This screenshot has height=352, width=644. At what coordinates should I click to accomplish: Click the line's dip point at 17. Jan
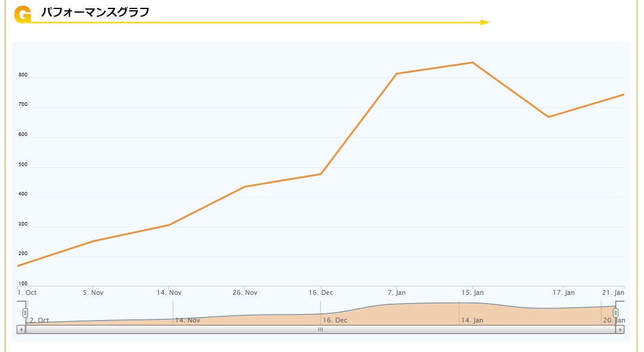pos(548,117)
